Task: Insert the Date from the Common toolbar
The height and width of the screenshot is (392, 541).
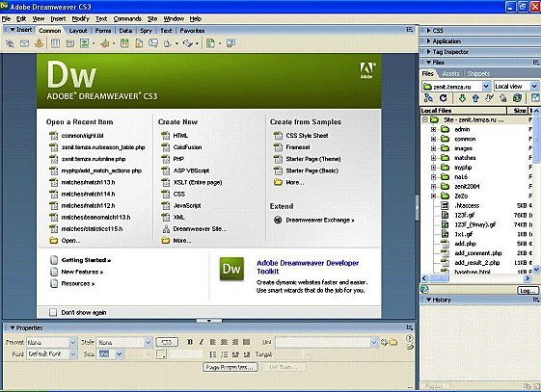Action: [x=124, y=43]
